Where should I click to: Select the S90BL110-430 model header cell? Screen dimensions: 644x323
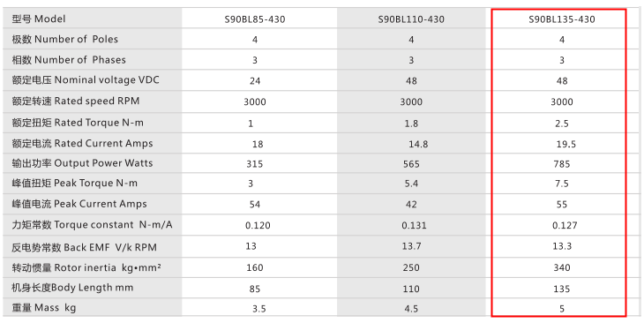tap(411, 19)
